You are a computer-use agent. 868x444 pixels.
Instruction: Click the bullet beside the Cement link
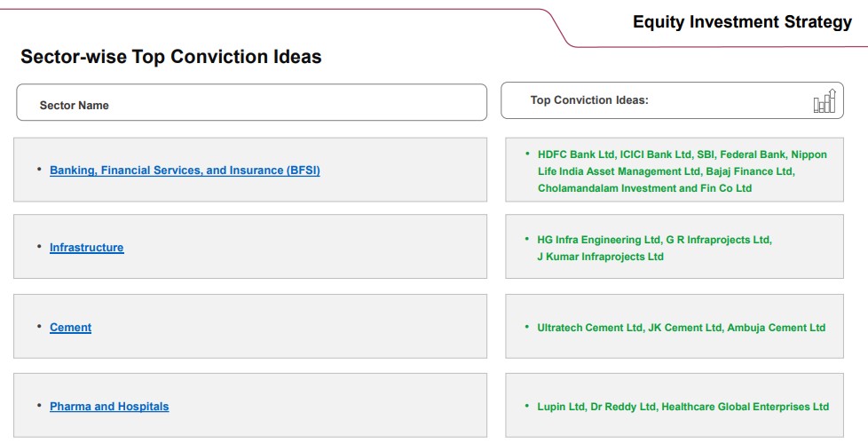[x=39, y=327]
